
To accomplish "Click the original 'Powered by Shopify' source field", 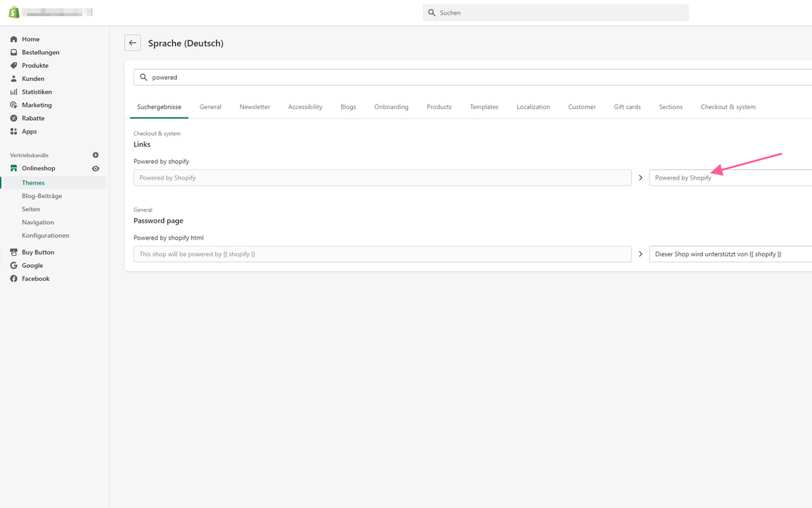I will tap(382, 178).
